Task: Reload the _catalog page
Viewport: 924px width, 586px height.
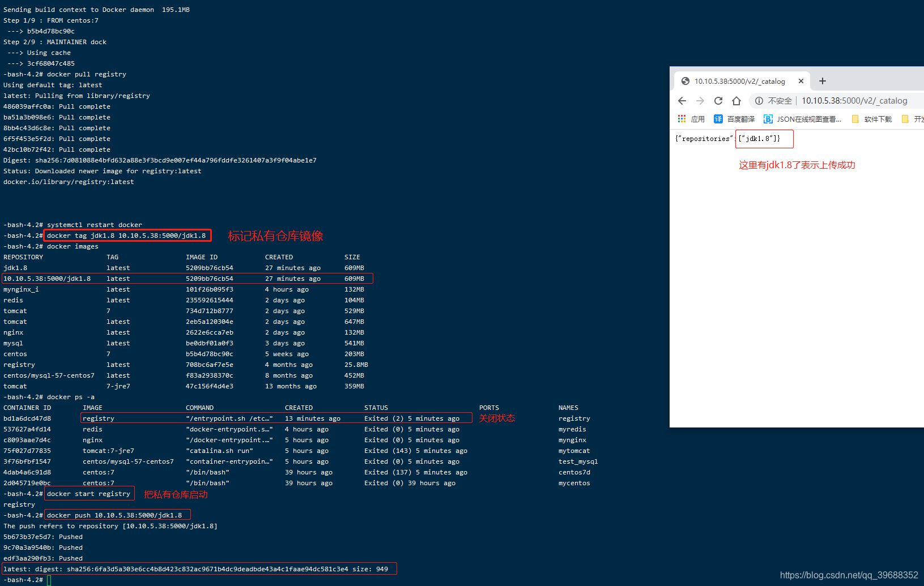Action: (718, 101)
